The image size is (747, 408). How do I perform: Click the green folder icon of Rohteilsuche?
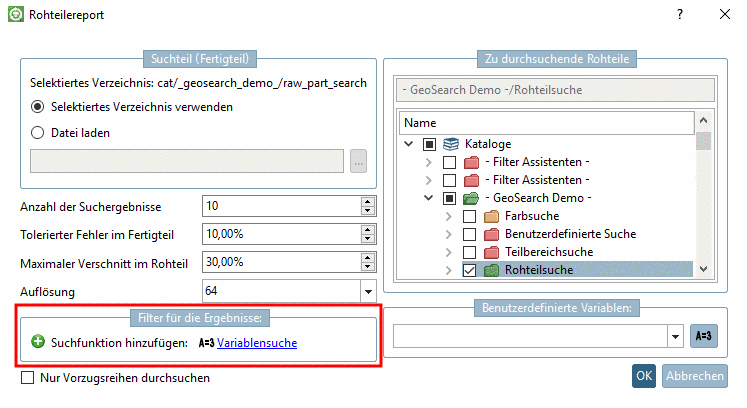(491, 270)
